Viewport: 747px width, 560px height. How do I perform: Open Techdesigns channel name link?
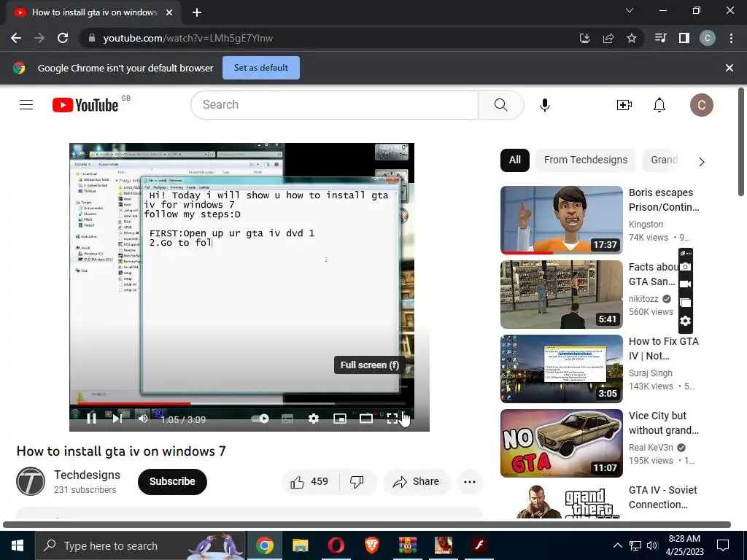tap(88, 475)
